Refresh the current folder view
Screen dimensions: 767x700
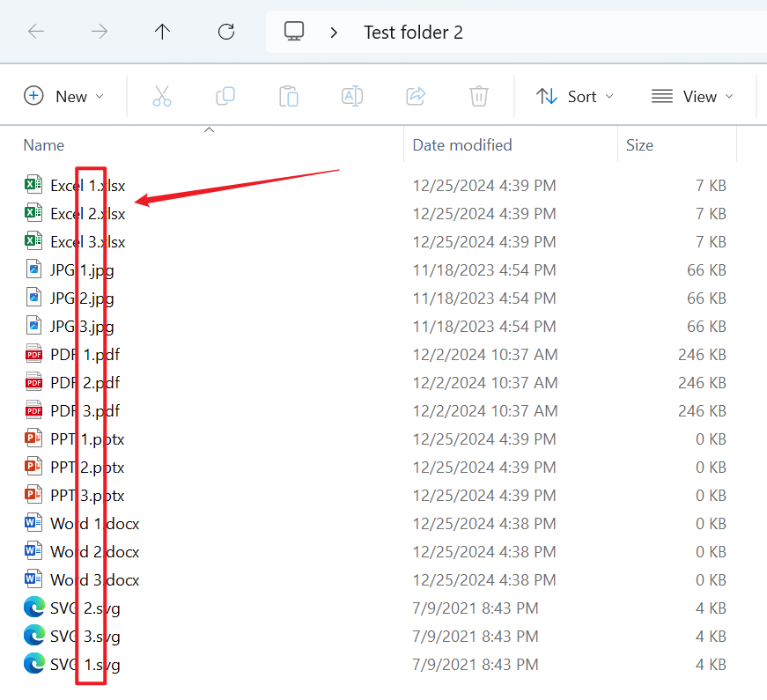(226, 32)
